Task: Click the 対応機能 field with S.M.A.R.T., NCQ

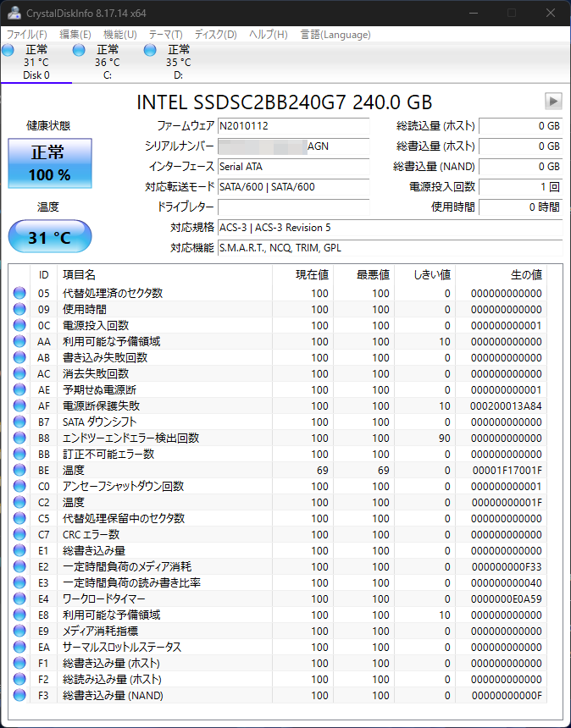Action: (x=391, y=248)
